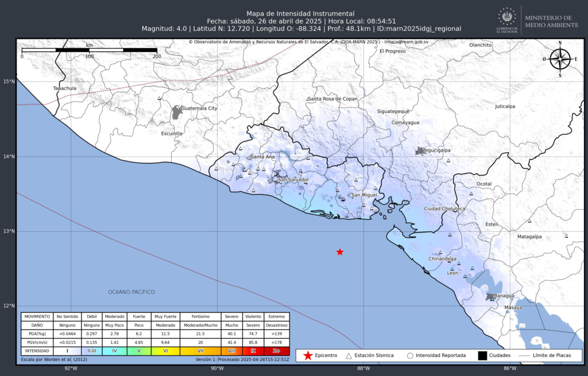Viewport: 588px width, 376px height.
Task: Click the Santa Ana city label
Action: coord(262,157)
